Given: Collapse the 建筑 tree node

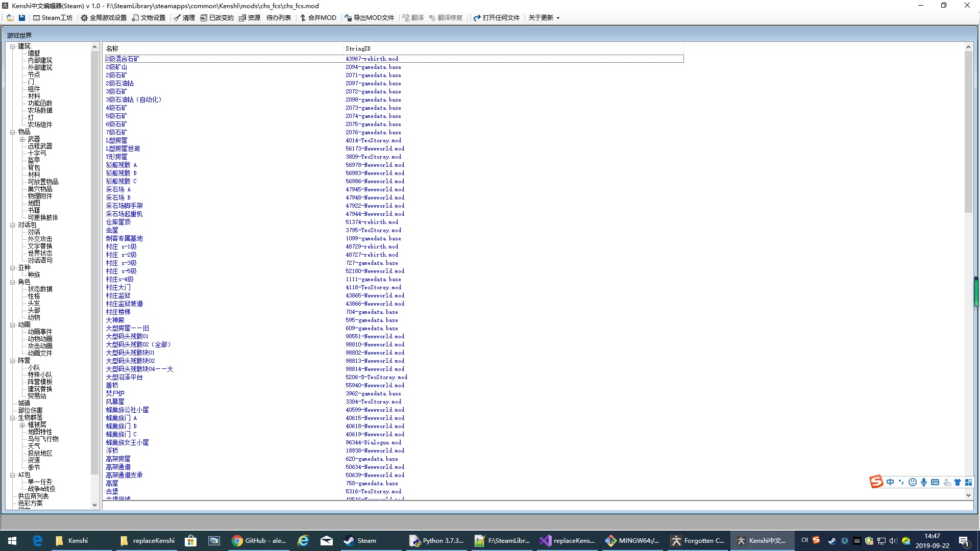Looking at the screenshot, I should click(x=13, y=46).
